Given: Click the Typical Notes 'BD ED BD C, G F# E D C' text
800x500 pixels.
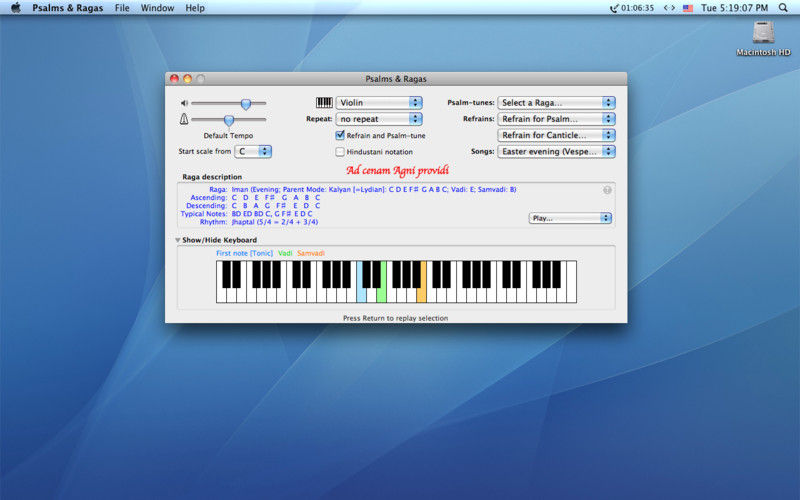Looking at the screenshot, I should pyautogui.click(x=271, y=214).
